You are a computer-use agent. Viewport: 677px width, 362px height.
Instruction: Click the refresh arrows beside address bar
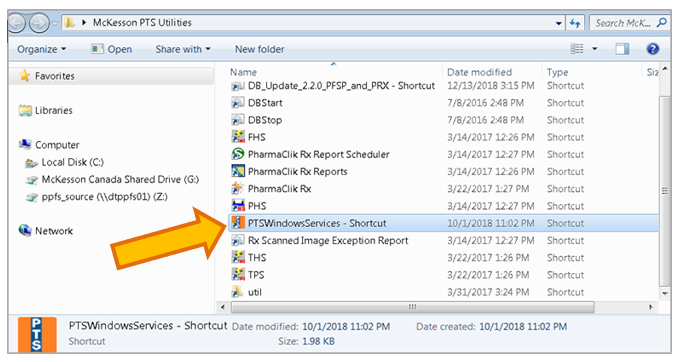(x=574, y=23)
